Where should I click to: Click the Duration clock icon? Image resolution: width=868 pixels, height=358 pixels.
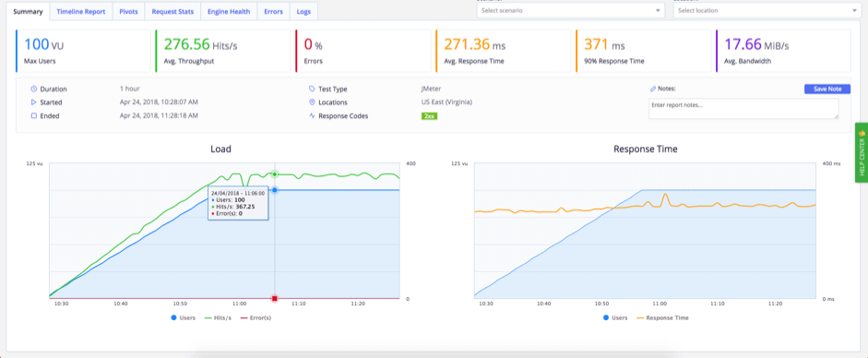pos(34,89)
